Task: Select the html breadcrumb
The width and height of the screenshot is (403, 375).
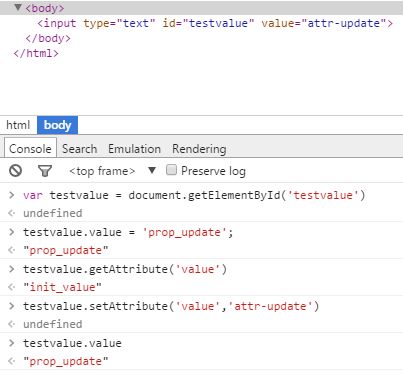Action: point(18,125)
